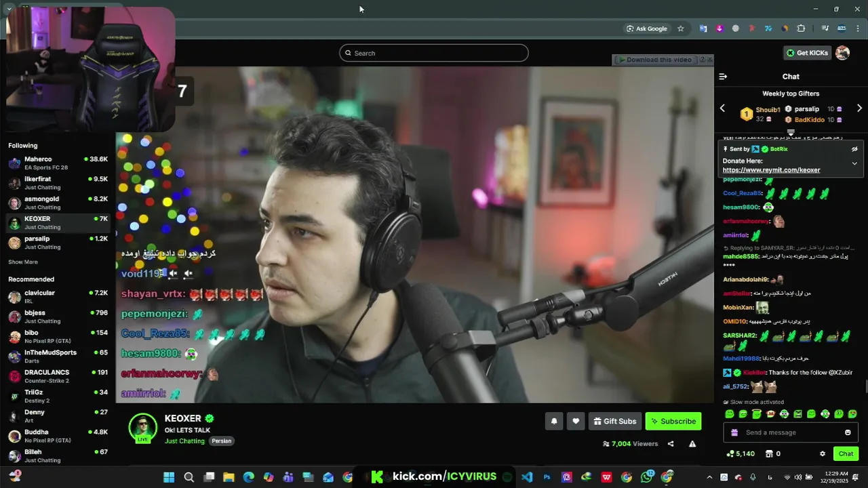Image resolution: width=868 pixels, height=488 pixels.
Task: Open DRACULANCS recommended channel
Action: (x=58, y=376)
